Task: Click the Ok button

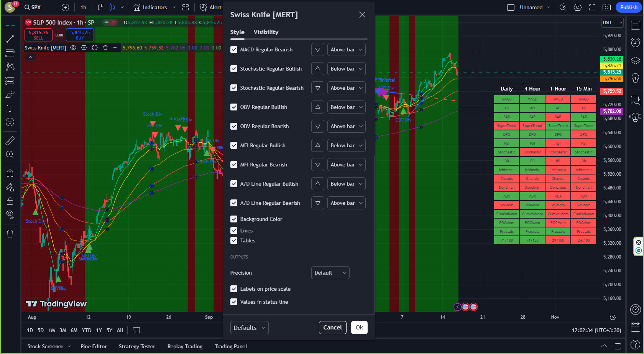Action: pos(359,328)
